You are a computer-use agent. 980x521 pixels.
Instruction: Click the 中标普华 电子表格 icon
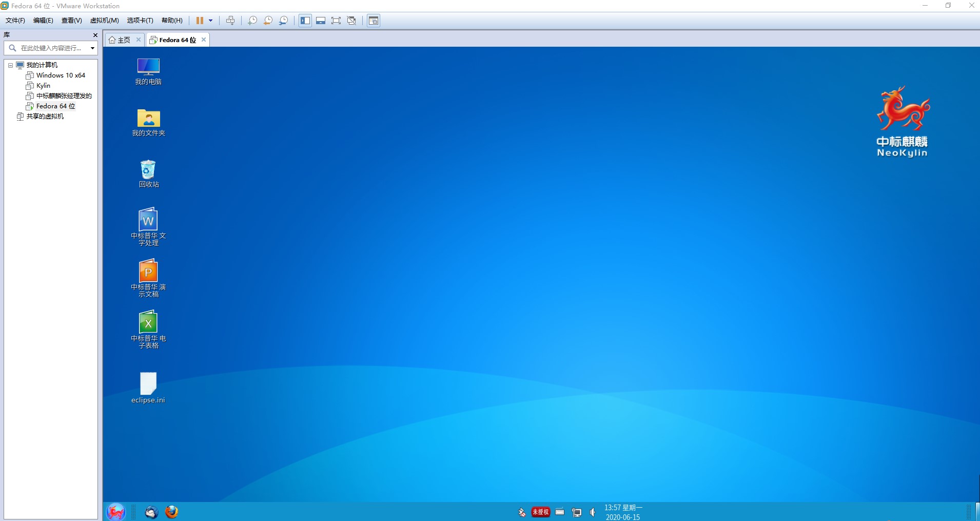tap(148, 330)
